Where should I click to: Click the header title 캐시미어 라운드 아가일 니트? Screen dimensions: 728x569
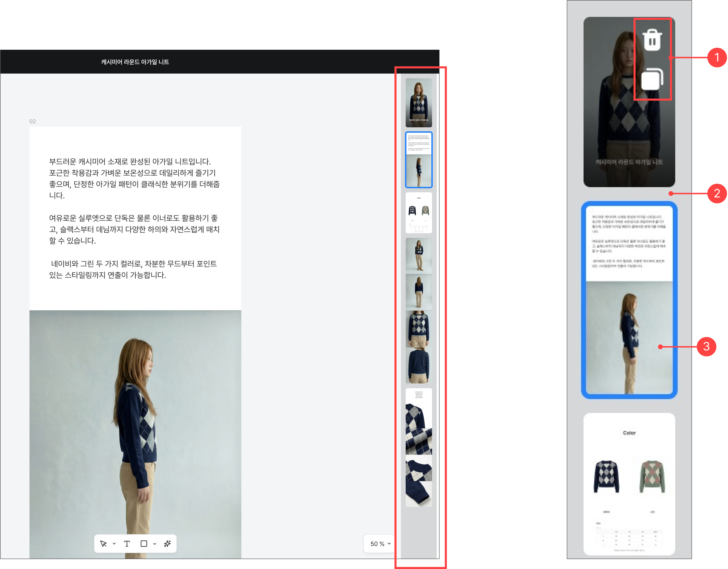click(135, 62)
